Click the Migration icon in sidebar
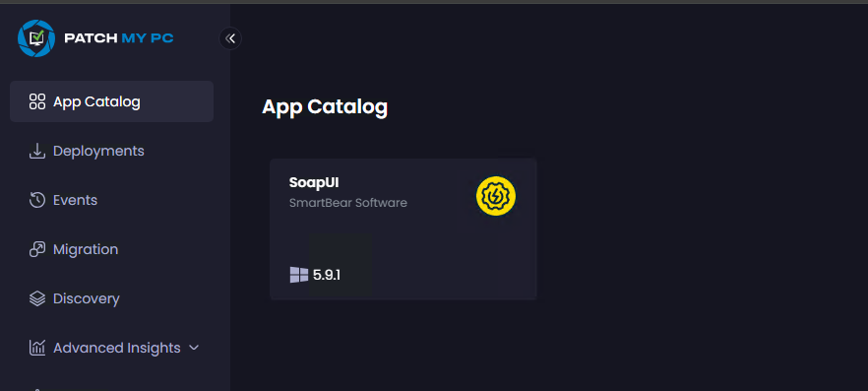Viewport: 868px width, 391px height. pos(37,249)
